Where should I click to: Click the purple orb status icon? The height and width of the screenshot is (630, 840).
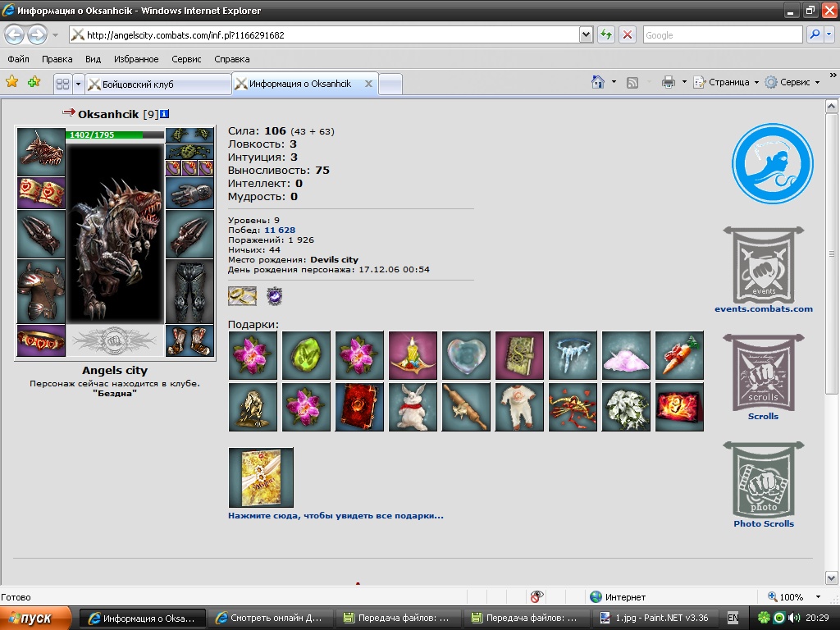coord(274,295)
